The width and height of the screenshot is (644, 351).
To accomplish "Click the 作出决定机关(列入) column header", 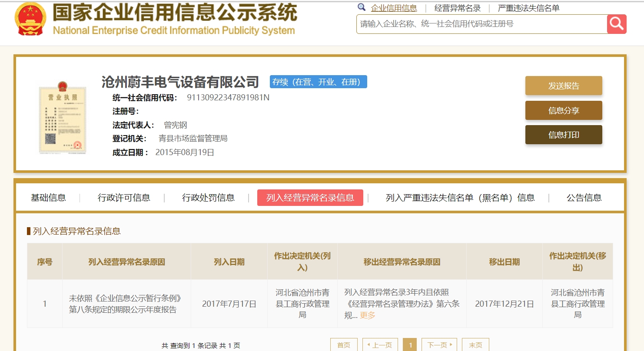I will [x=302, y=262].
